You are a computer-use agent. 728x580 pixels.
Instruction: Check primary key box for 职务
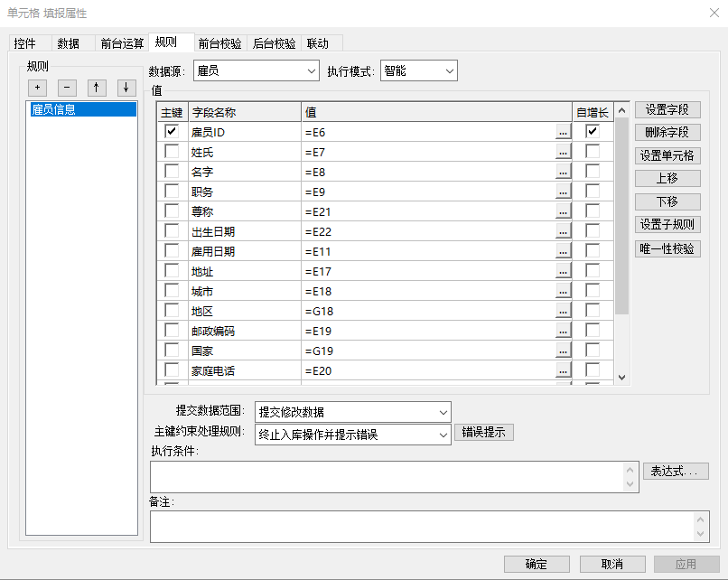click(x=172, y=192)
